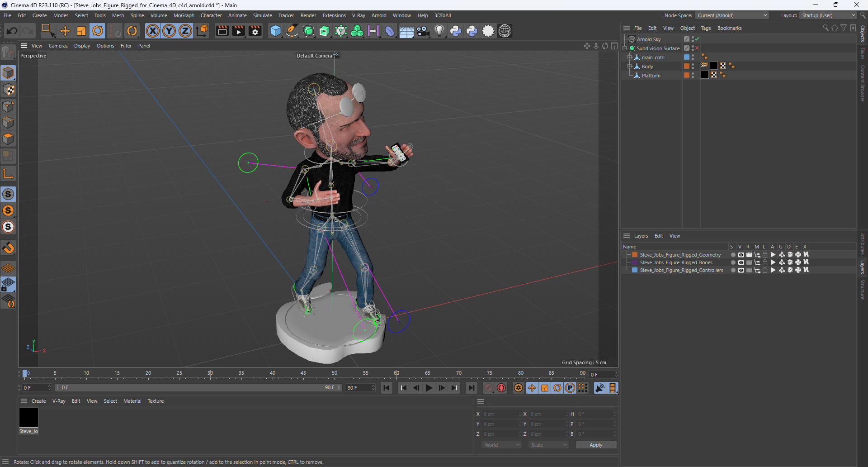Switch to Texture mode
The image size is (868, 467).
point(8,90)
